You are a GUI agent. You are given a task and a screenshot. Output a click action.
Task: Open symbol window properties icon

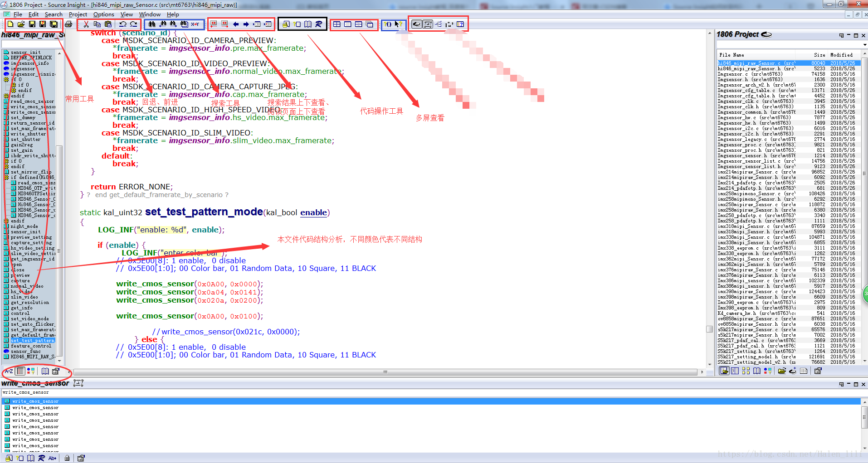coord(56,371)
